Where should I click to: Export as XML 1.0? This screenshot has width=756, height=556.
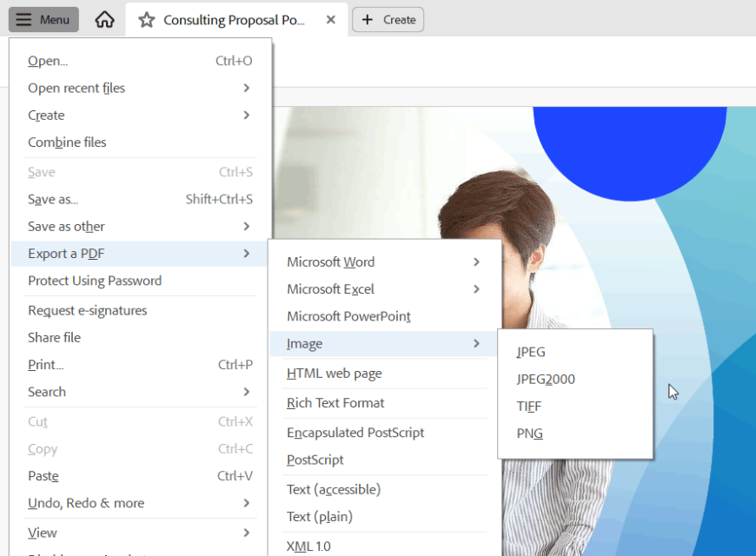(384, 545)
